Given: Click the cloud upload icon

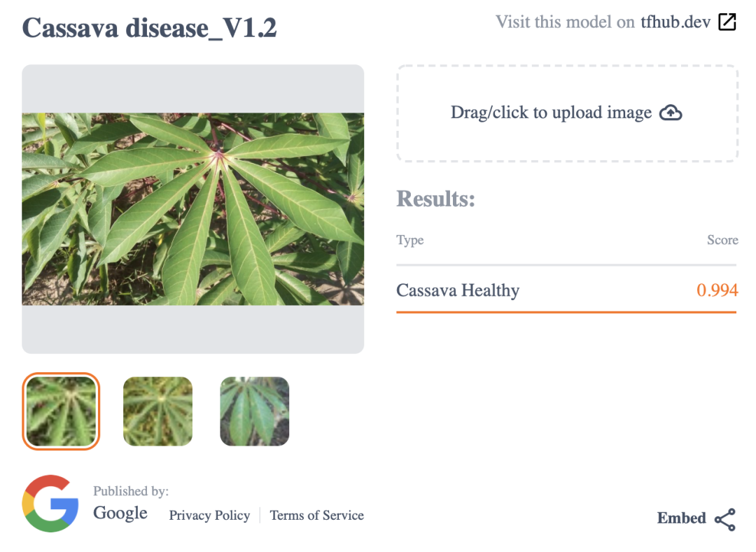Looking at the screenshot, I should (x=671, y=113).
